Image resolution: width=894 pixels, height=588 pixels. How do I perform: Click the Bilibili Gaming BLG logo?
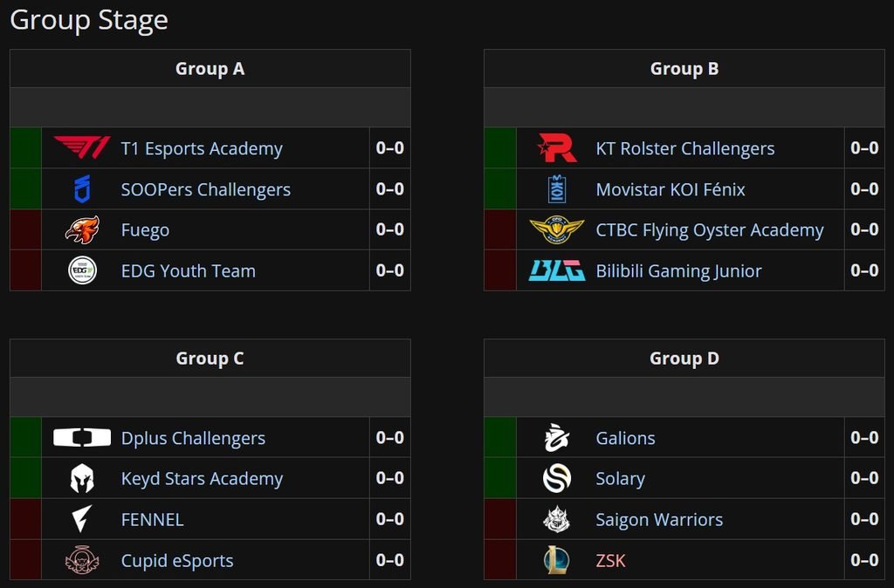557,270
